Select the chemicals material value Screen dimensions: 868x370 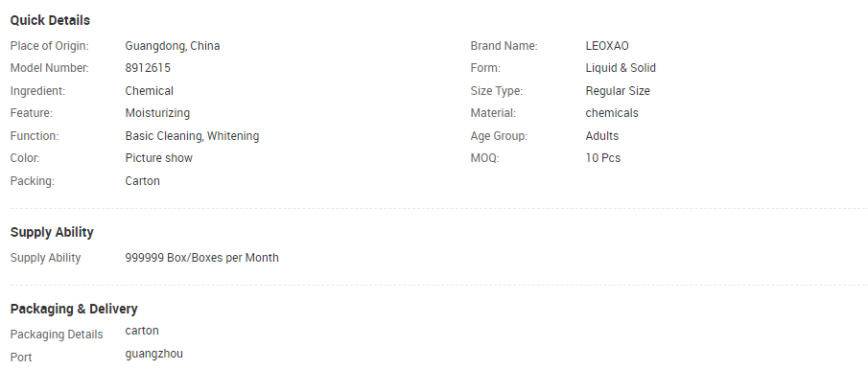pos(612,113)
